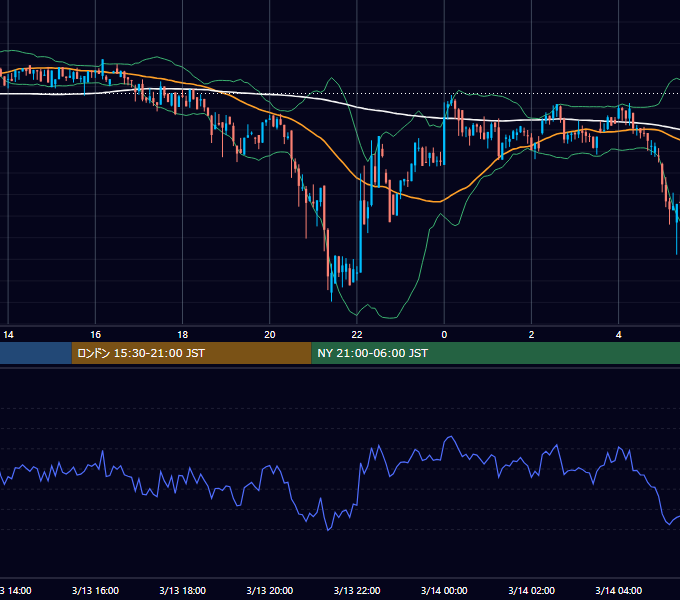Click the 3/13 18:00 label on oscillator axis
680x600 pixels.
pyautogui.click(x=183, y=590)
